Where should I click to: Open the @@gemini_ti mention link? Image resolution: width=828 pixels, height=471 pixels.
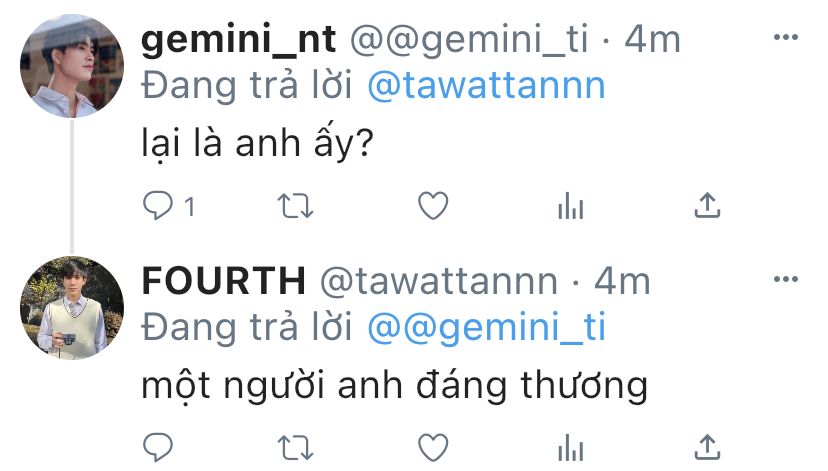coord(486,327)
